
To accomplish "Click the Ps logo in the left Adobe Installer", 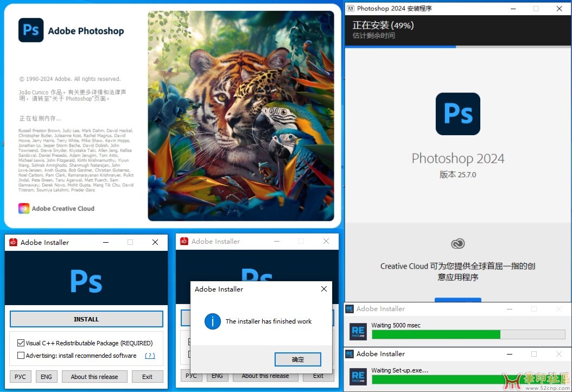I will tap(86, 281).
